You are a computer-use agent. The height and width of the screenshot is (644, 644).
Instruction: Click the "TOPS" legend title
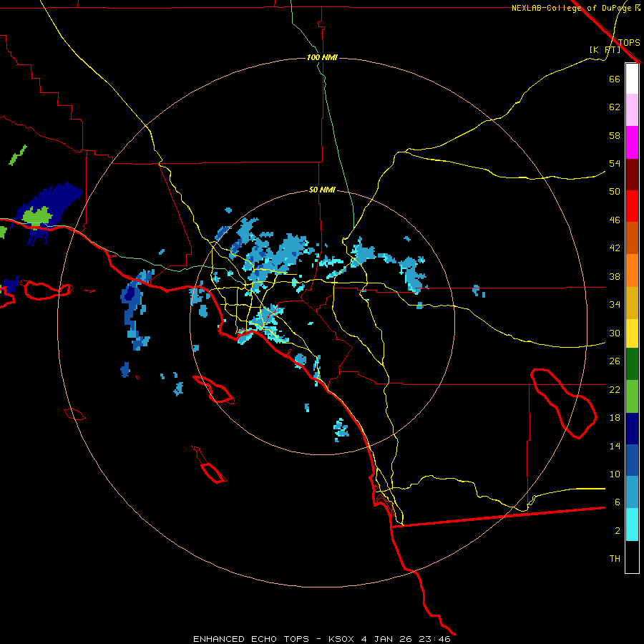click(x=629, y=42)
